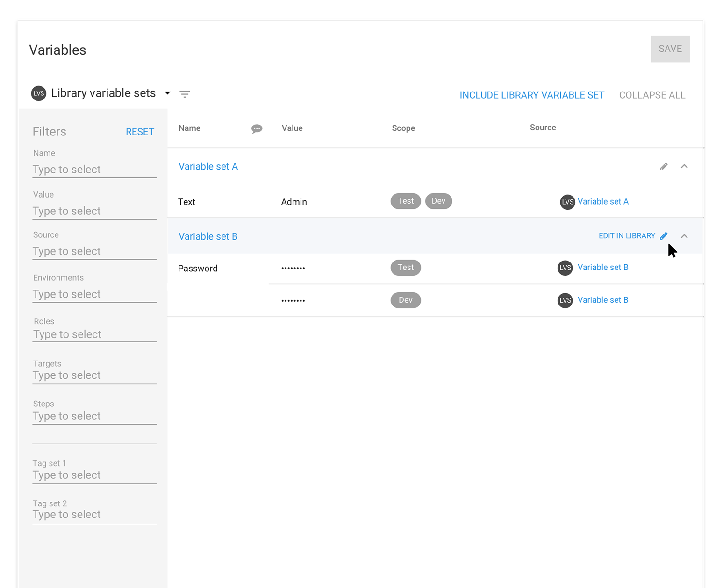Click EDIT IN LIBRARY for Variable set B

(x=627, y=235)
